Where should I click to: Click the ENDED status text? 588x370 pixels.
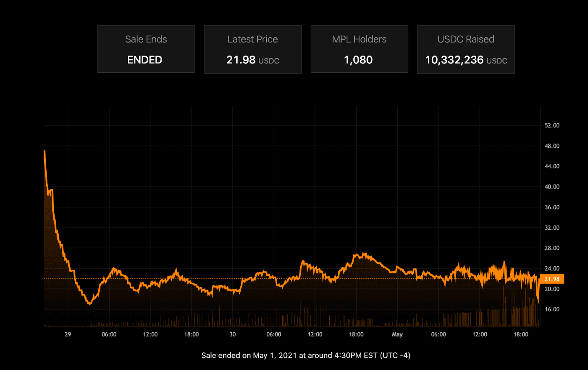(x=144, y=60)
